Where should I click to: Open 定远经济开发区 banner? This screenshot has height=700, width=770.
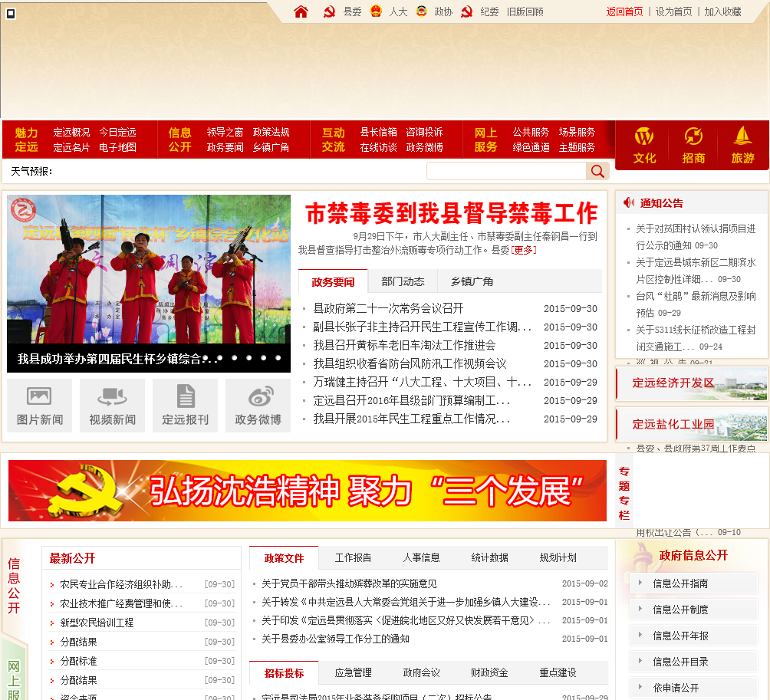[x=692, y=383]
